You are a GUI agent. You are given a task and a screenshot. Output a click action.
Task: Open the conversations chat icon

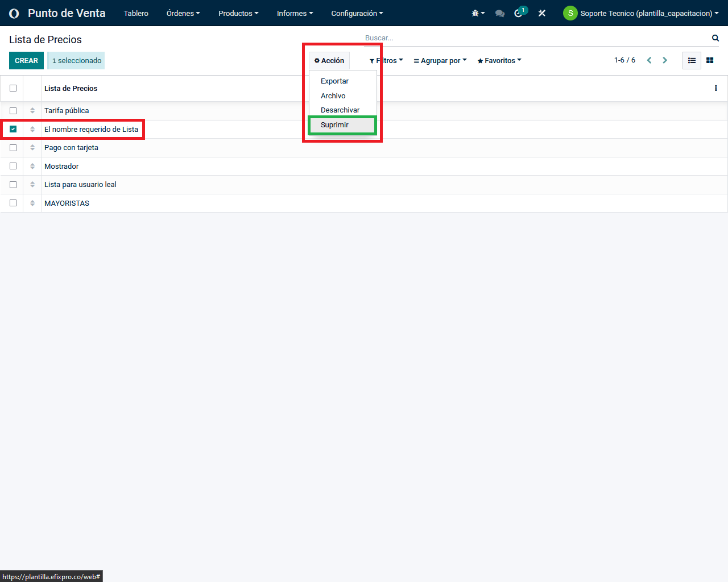pos(500,13)
